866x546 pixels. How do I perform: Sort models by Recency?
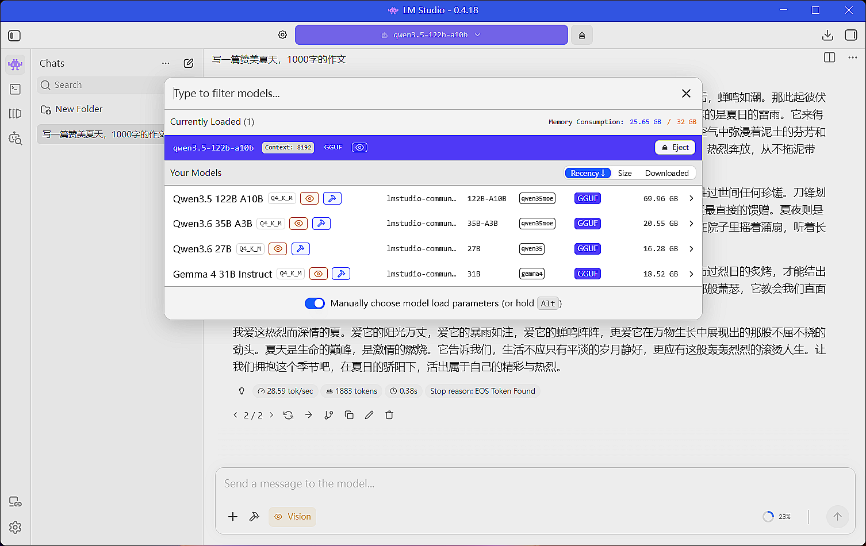tap(588, 173)
